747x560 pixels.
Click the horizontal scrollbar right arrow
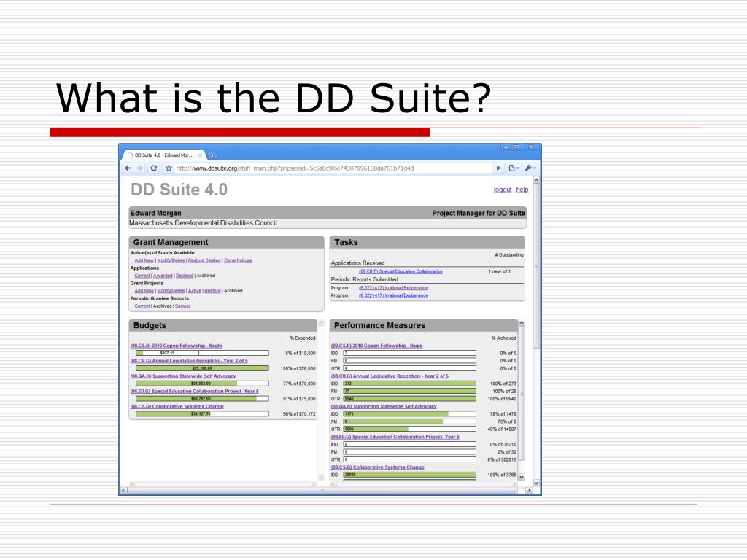click(528, 490)
